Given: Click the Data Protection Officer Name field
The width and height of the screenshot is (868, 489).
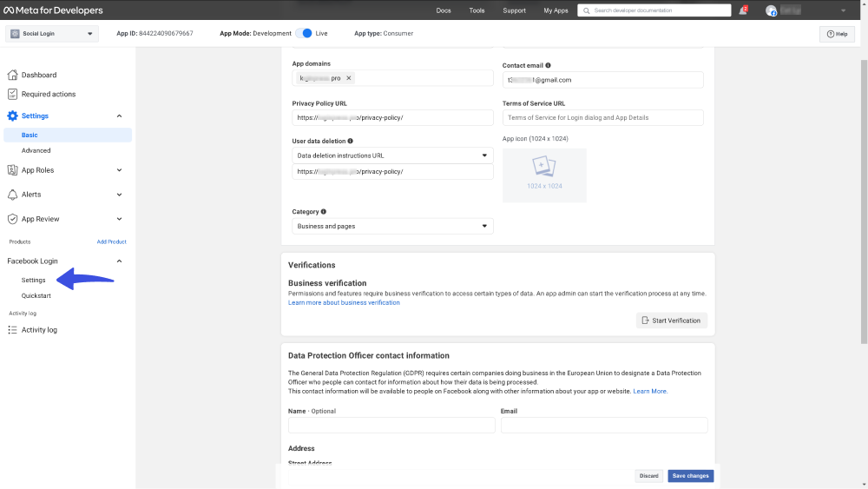Looking at the screenshot, I should tap(391, 426).
